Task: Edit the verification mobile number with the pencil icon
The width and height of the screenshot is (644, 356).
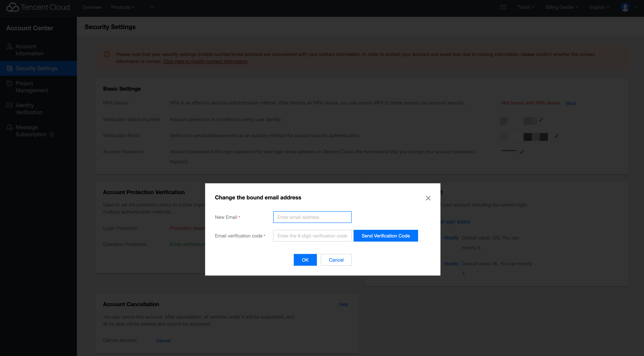Action: pyautogui.click(x=541, y=120)
